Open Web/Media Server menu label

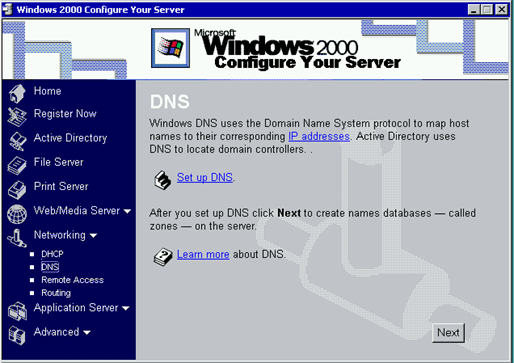coord(77,210)
